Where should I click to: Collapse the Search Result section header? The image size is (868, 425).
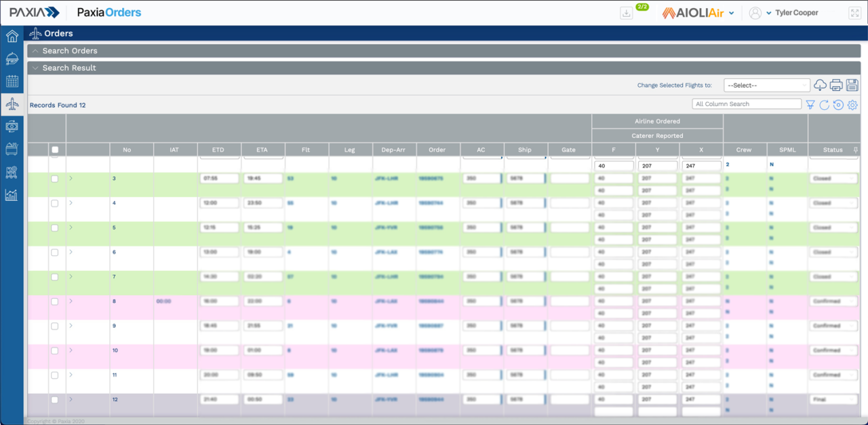[x=35, y=68]
